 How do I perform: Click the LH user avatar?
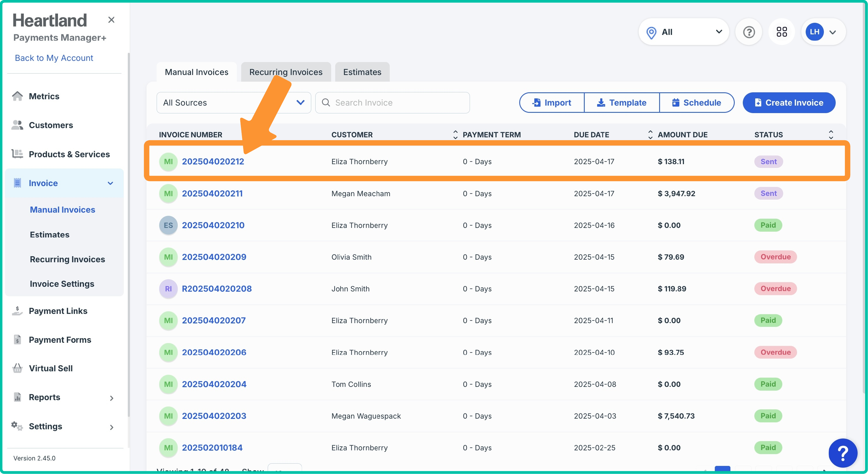coord(814,32)
